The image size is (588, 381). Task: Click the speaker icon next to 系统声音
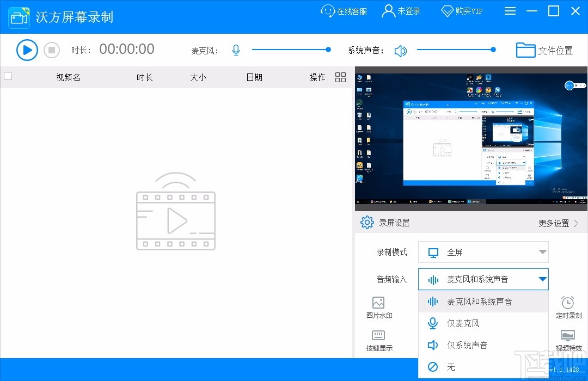(401, 50)
